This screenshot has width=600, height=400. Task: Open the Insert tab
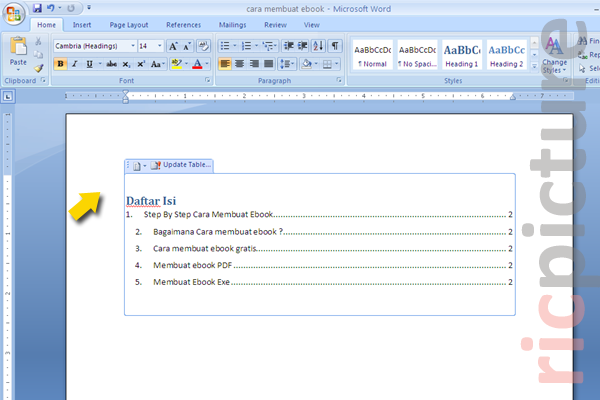coord(82,25)
